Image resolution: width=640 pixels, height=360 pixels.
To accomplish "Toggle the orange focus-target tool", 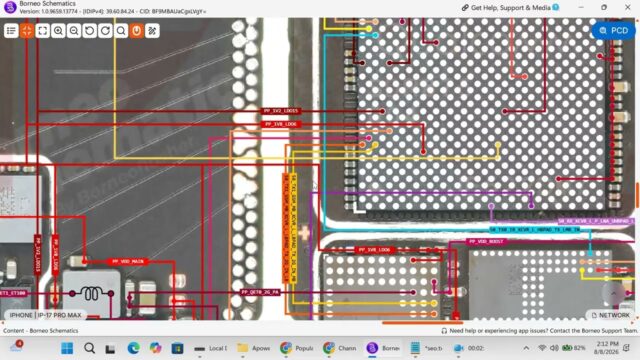I will tap(27, 31).
